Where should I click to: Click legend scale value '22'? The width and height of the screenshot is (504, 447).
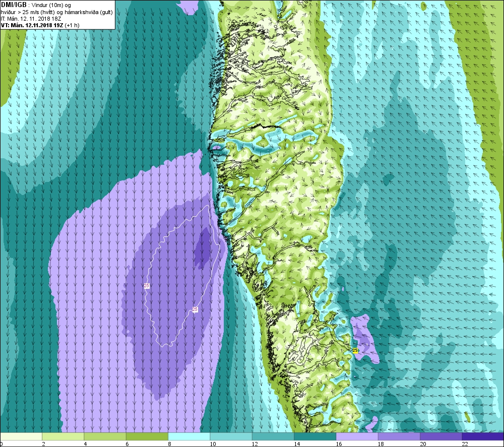(x=465, y=444)
